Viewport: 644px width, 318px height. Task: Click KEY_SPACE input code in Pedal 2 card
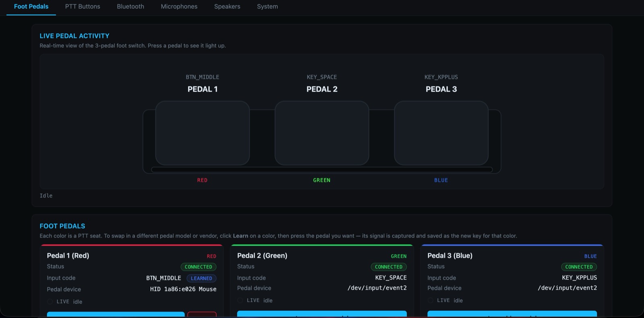(391, 278)
